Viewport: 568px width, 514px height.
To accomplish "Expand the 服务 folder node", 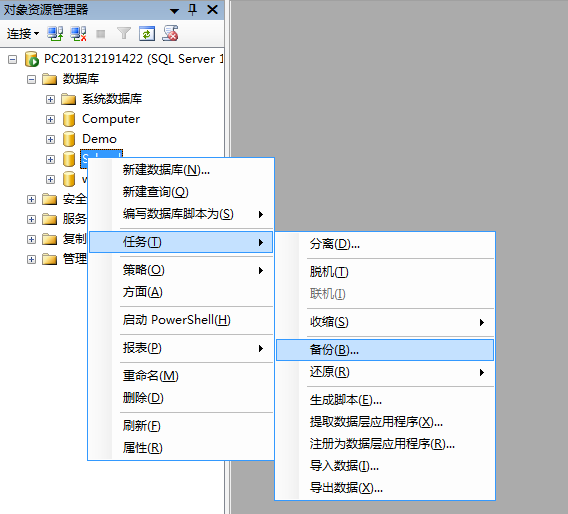I will pos(32,219).
